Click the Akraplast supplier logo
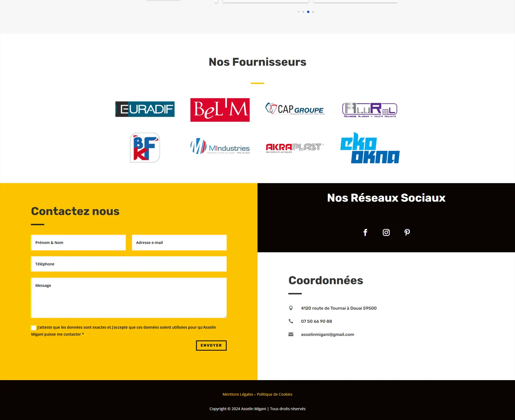The height and width of the screenshot is (420, 515). pyautogui.click(x=295, y=148)
